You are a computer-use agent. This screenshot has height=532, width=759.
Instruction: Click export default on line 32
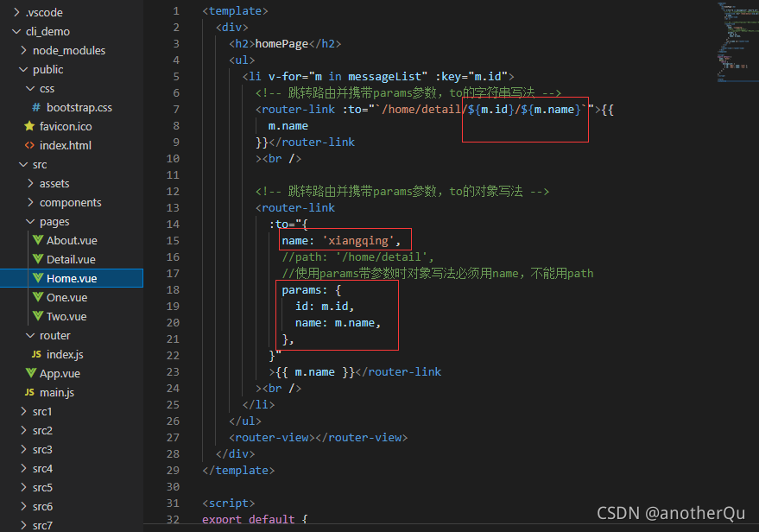point(249,519)
